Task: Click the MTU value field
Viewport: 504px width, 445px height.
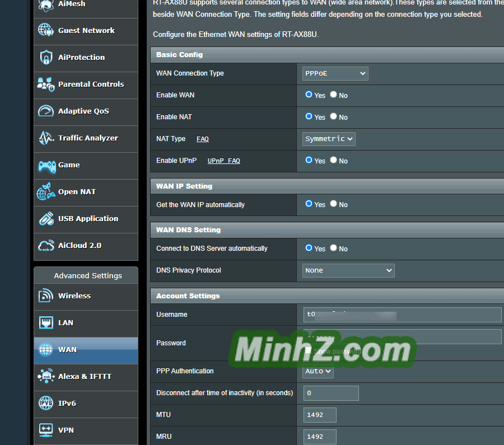Action: (320, 415)
